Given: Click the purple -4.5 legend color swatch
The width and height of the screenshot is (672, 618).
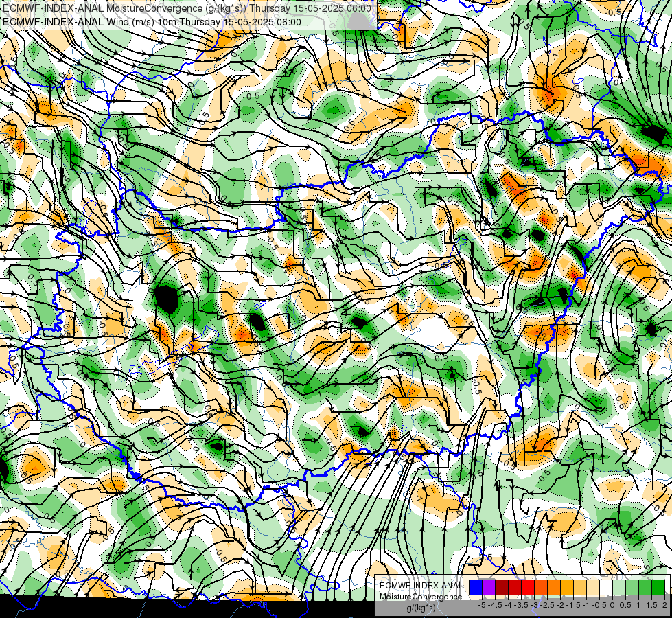Looking at the screenshot, I should coord(489,588).
